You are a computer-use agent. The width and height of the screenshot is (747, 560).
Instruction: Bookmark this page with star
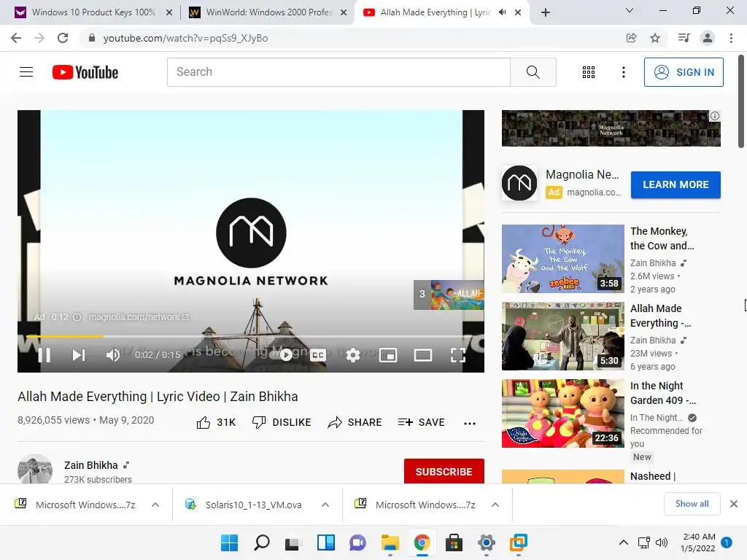click(x=655, y=38)
